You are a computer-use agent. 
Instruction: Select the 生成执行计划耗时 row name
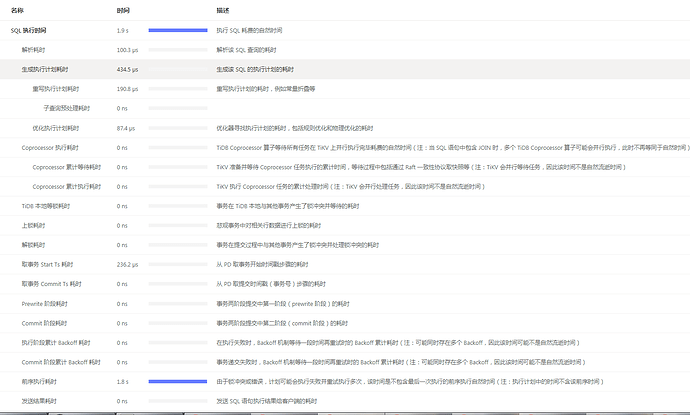click(x=45, y=69)
